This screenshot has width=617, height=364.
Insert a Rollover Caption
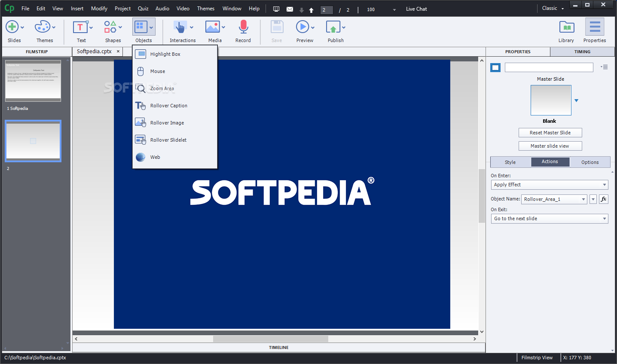(174, 106)
